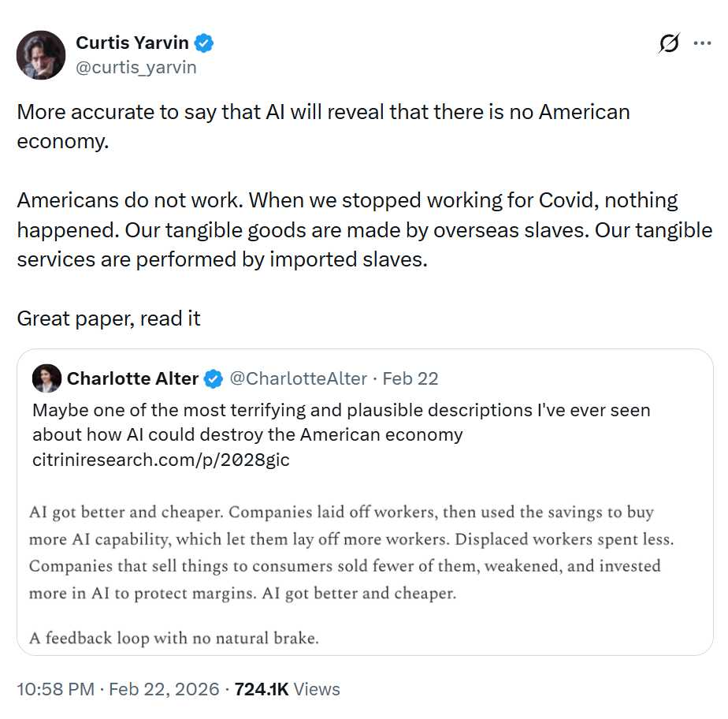728x719 pixels.
Task: Click the "Great paper, read it" line
Action: (109, 319)
